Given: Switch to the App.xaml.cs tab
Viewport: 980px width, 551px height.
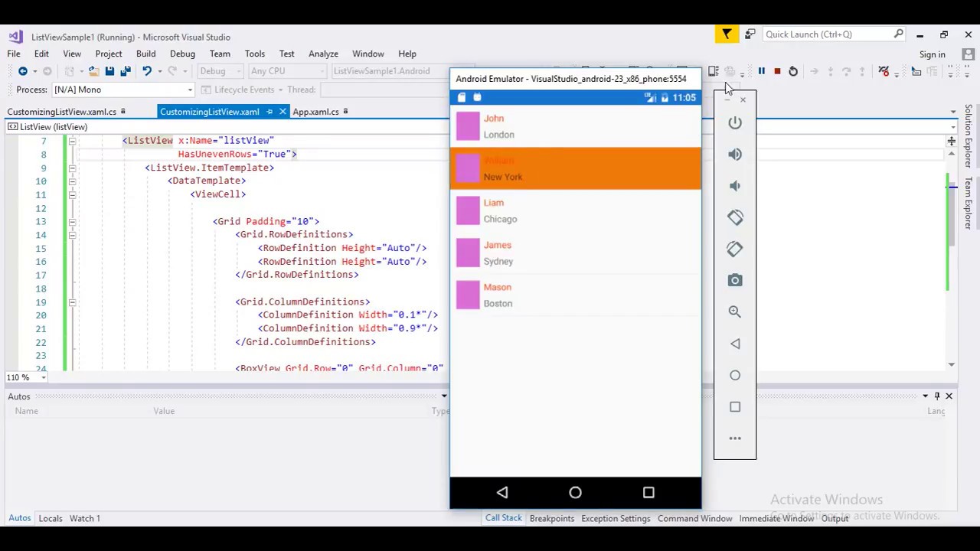Looking at the screenshot, I should [315, 112].
